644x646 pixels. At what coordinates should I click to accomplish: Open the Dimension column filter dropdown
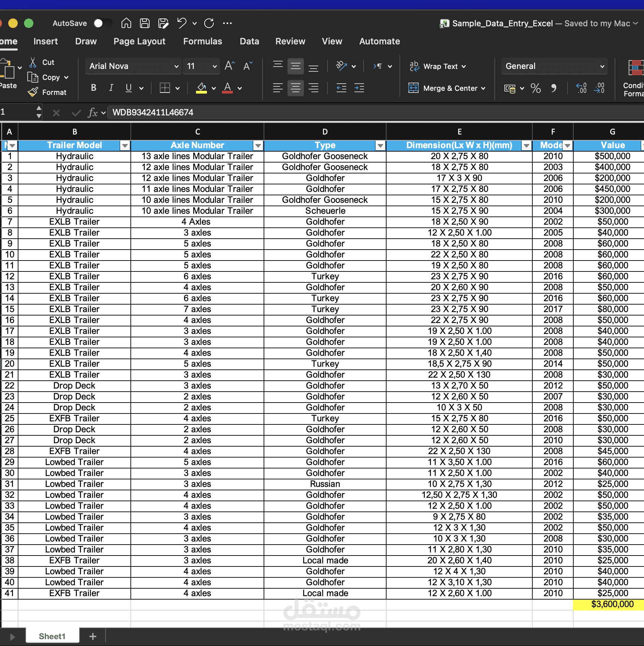527,146
